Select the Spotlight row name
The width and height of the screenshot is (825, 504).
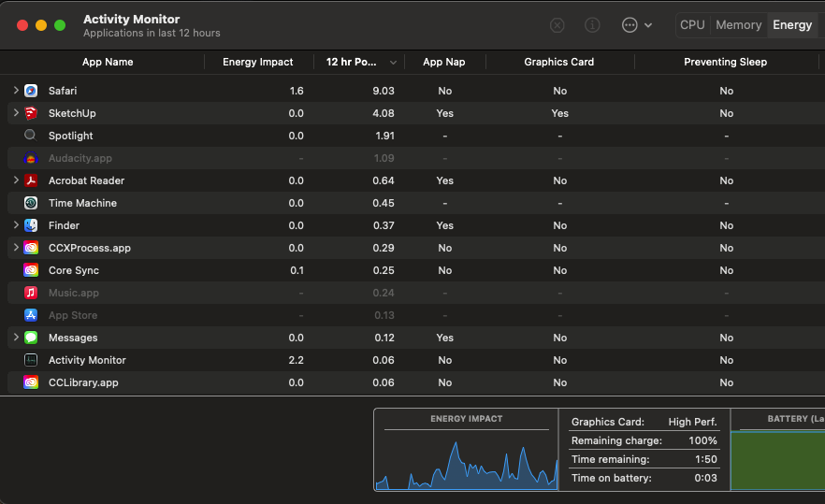pos(70,136)
